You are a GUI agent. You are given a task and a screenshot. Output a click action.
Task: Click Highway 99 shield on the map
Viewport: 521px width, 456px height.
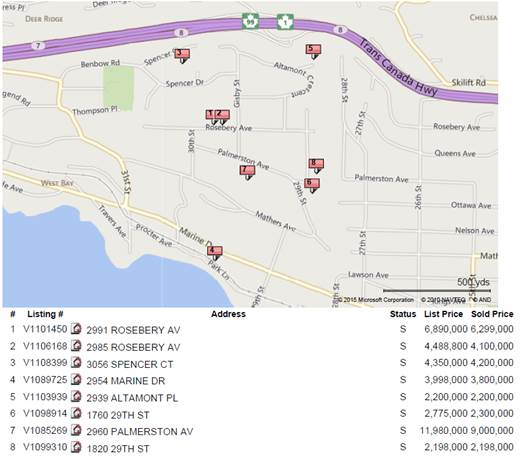[x=250, y=22]
